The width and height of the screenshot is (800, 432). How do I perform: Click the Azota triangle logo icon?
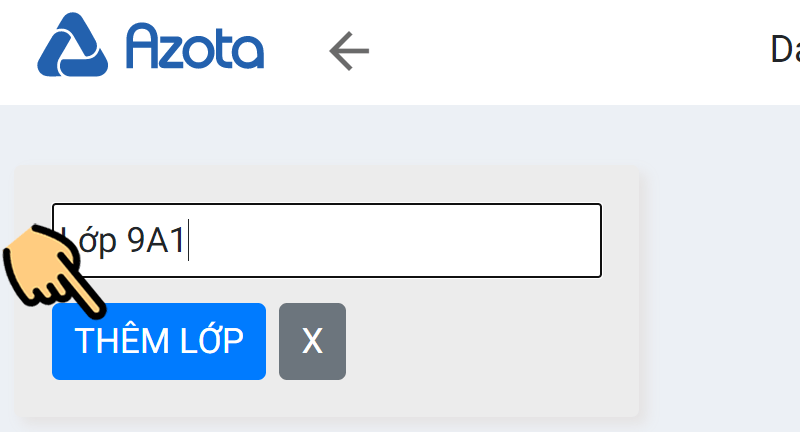click(x=74, y=46)
